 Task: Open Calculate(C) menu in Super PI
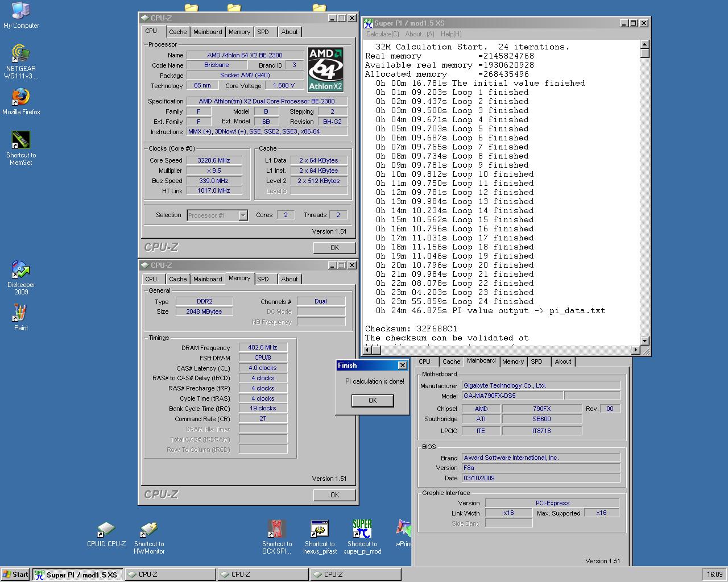click(383, 34)
